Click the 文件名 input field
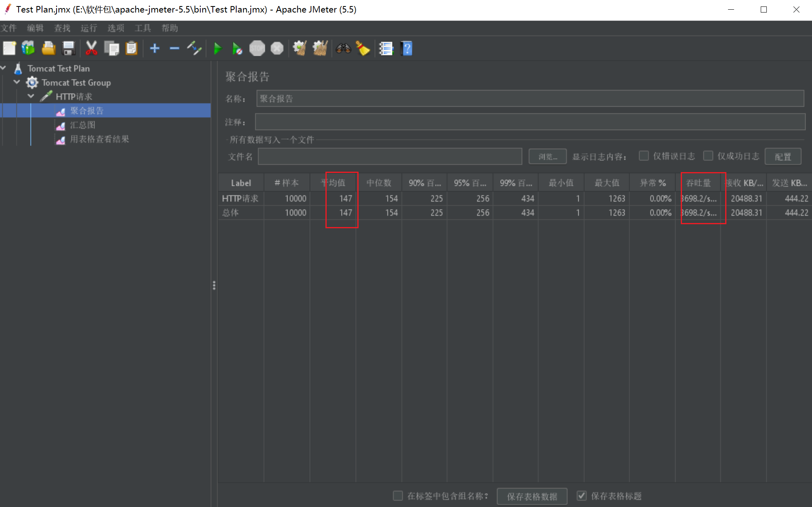Image resolution: width=812 pixels, height=507 pixels. pos(390,156)
